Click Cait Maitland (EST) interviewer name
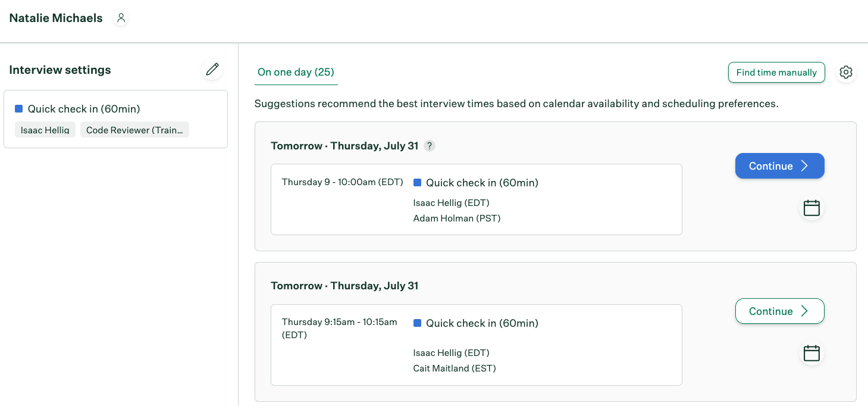 coord(455,368)
